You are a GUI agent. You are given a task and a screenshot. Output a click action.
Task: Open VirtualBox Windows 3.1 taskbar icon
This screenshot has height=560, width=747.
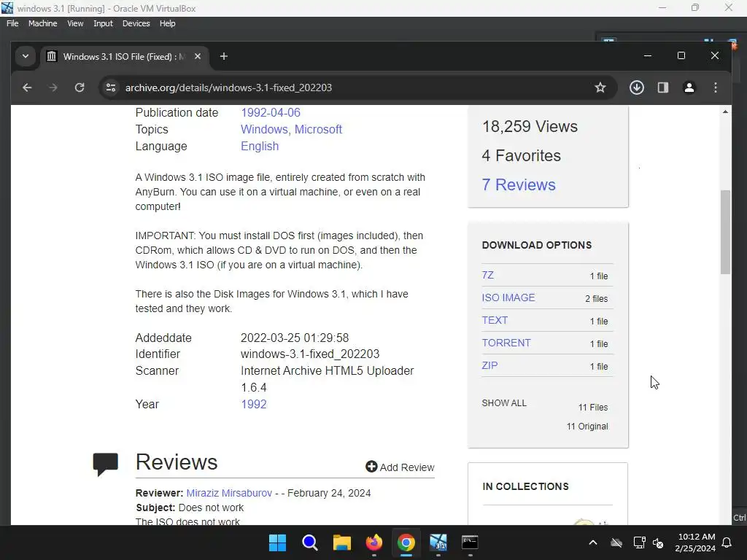438,542
